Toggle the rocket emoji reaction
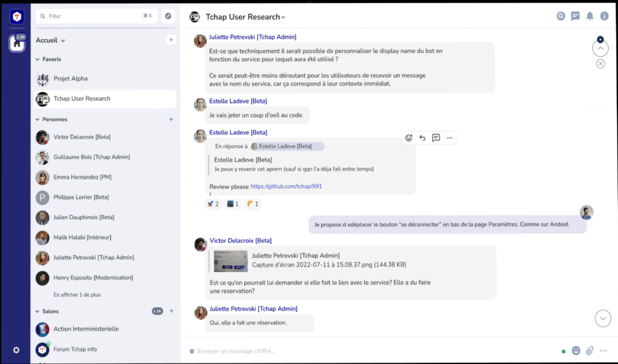This screenshot has height=364, width=618. click(213, 204)
